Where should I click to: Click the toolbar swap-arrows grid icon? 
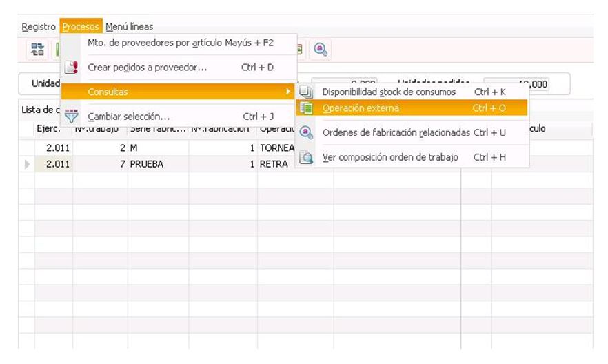pos(37,50)
